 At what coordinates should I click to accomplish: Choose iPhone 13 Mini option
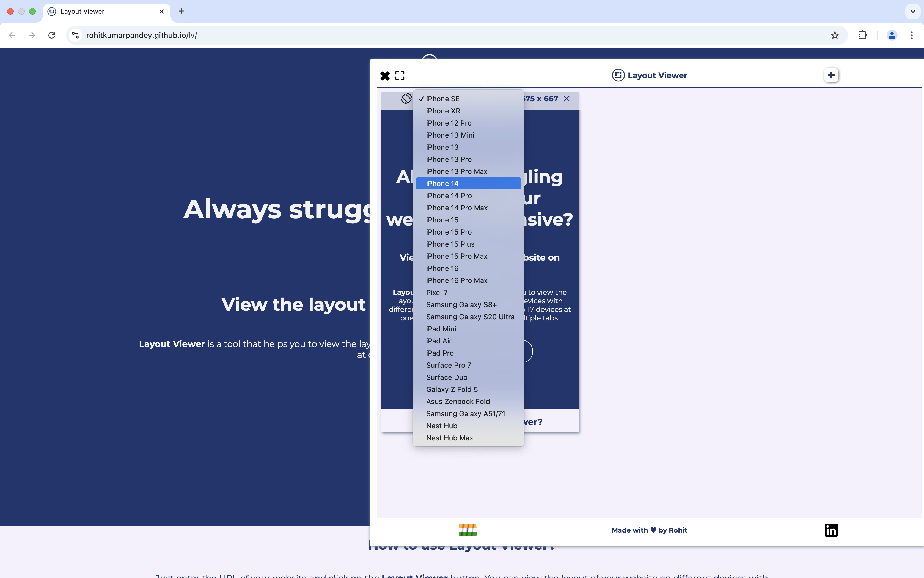coord(469,135)
